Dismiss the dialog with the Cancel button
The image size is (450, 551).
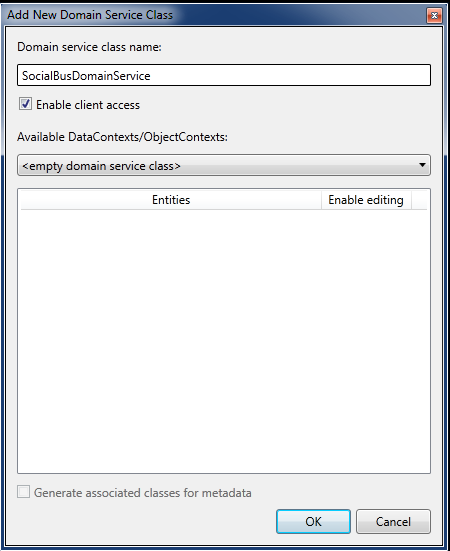coord(393,521)
